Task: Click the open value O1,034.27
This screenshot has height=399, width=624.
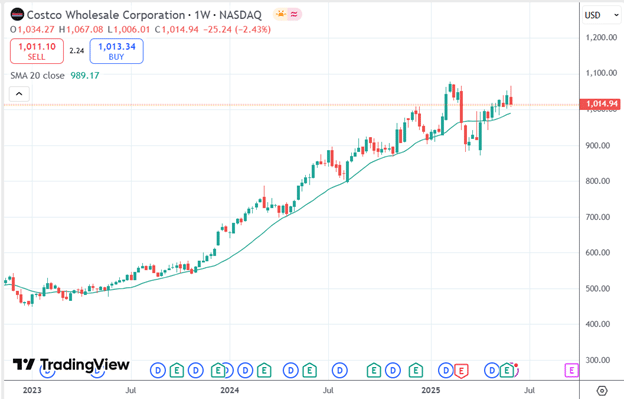Action: 32,29
